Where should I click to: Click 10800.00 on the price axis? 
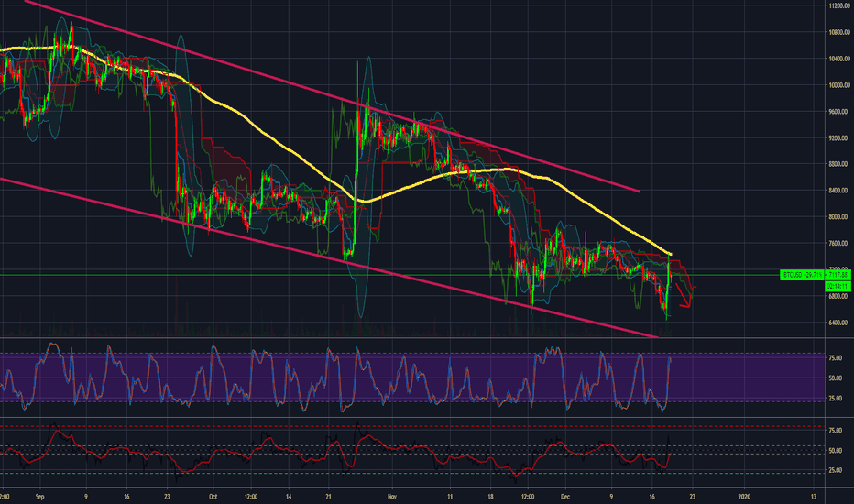point(838,32)
